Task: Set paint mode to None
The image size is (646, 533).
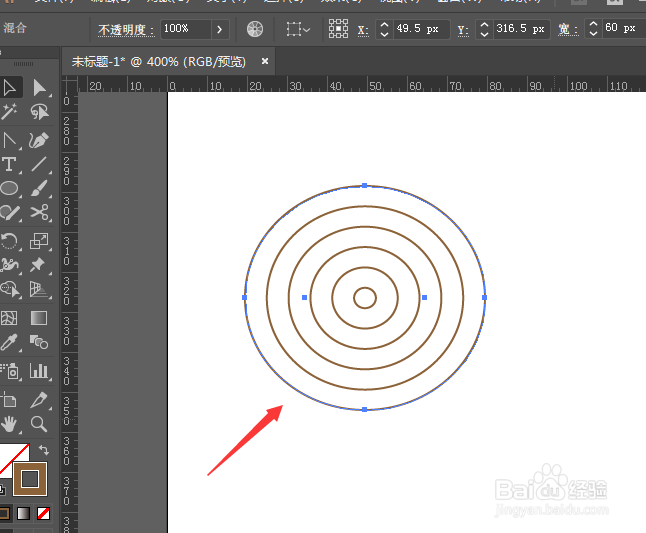Action: pyautogui.click(x=43, y=514)
